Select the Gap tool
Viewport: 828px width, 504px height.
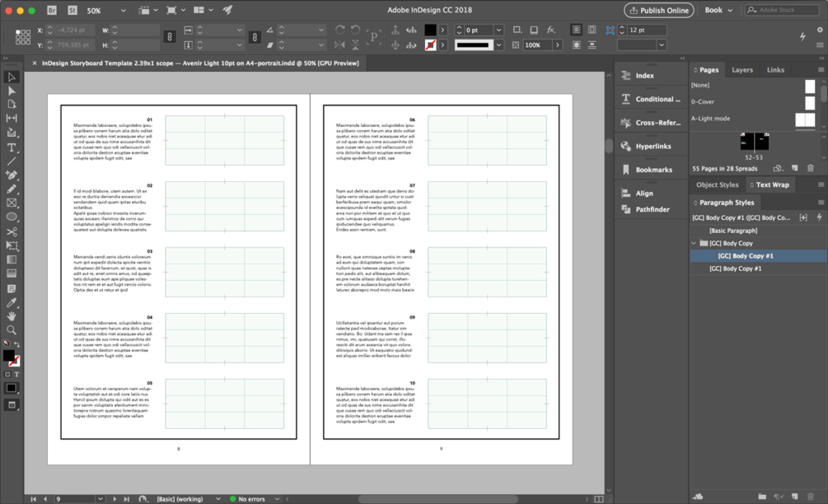11,119
